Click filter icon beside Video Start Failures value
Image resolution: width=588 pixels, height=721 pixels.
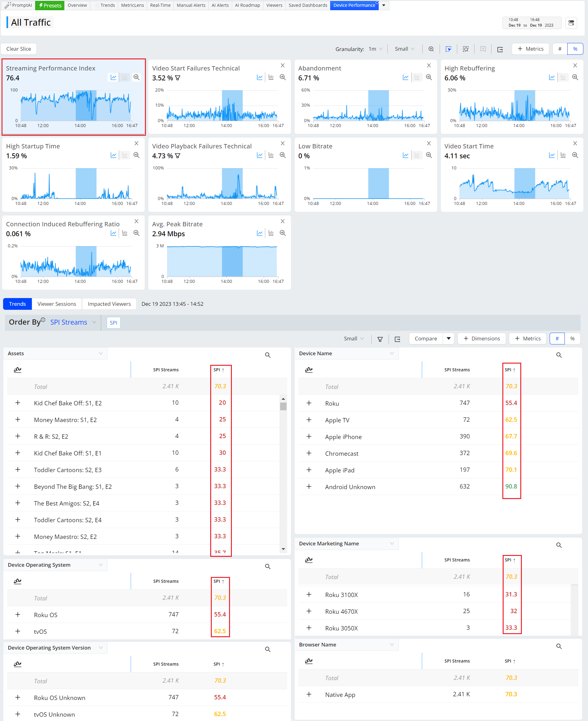178,78
